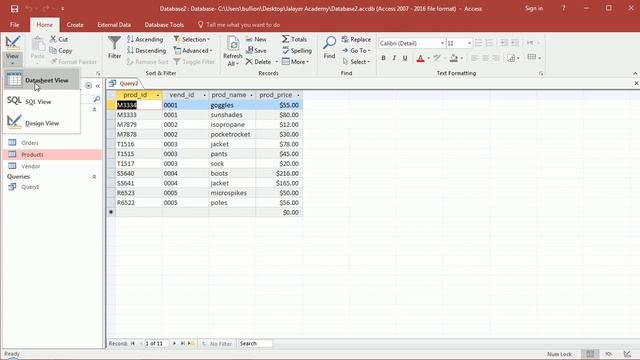The width and height of the screenshot is (640, 360).
Task: Toggle Underline formatting
Action: [405, 58]
